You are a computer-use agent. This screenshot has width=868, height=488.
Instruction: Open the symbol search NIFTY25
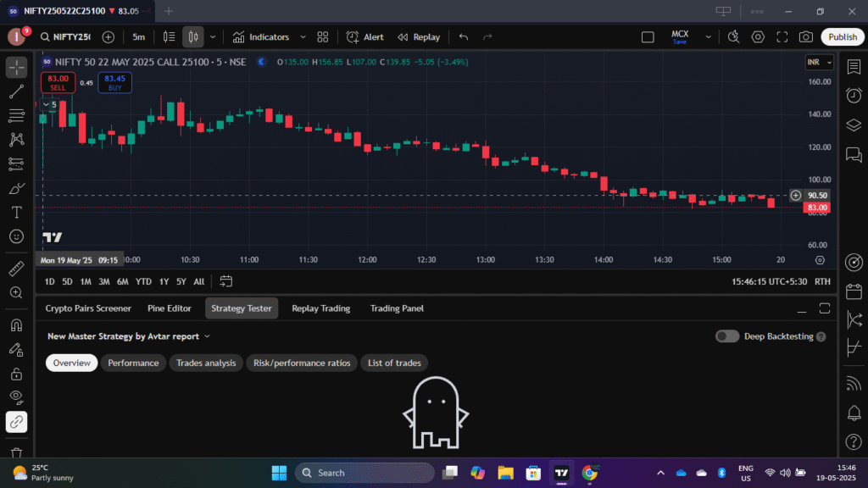click(65, 37)
